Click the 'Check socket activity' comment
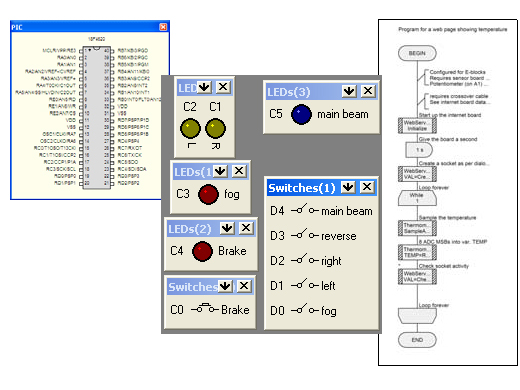 tap(444, 266)
